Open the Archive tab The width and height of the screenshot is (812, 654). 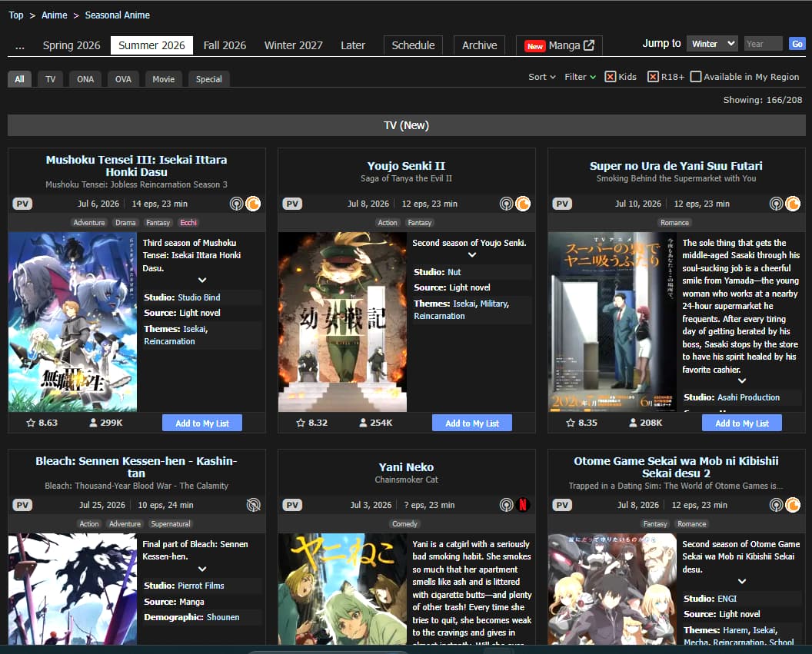(480, 45)
